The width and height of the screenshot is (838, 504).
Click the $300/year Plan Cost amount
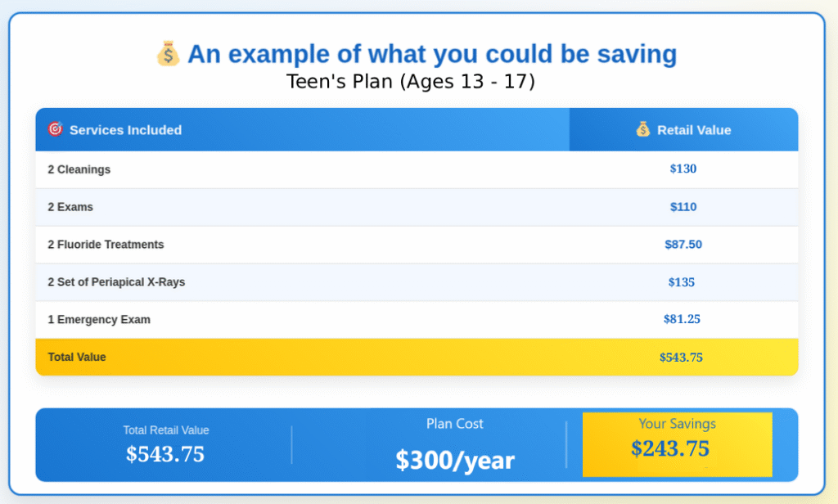tap(455, 461)
